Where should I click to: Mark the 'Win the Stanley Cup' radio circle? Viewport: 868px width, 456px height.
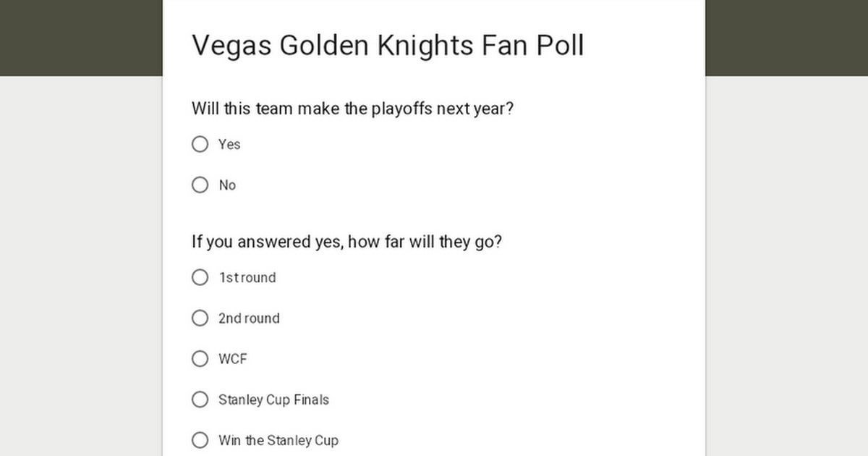(x=200, y=440)
